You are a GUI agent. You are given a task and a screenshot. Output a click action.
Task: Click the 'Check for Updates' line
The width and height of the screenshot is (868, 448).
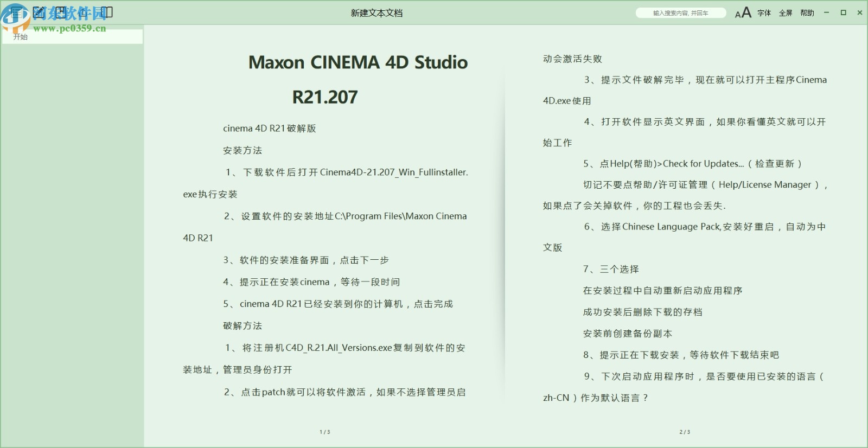(x=693, y=164)
